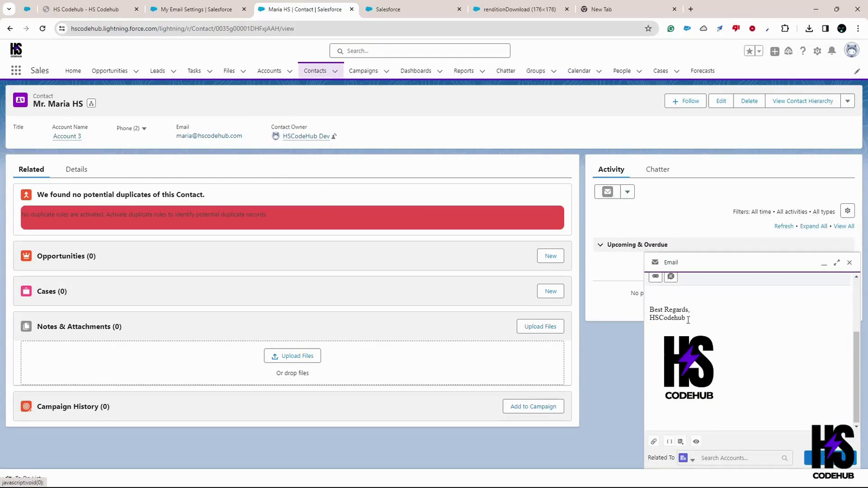The image size is (868, 488).
Task: Open the Opportunities nav dropdown chevron
Action: tap(136, 71)
